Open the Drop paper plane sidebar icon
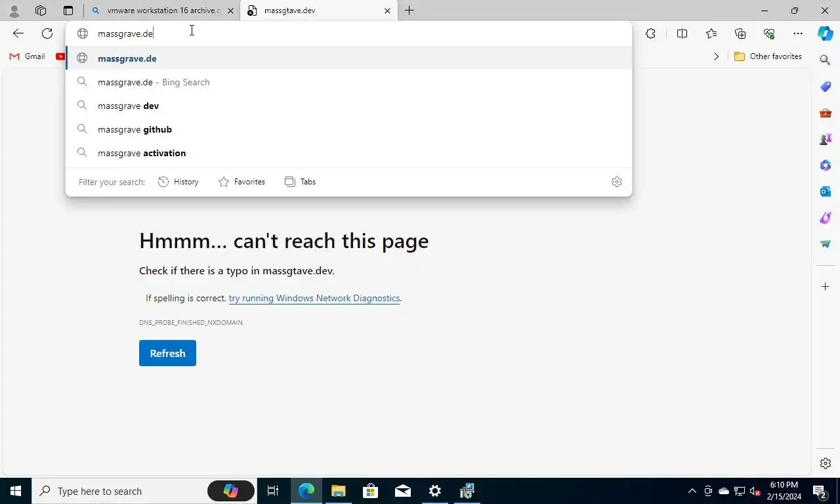Screen dimensions: 840x504 pos(826,244)
